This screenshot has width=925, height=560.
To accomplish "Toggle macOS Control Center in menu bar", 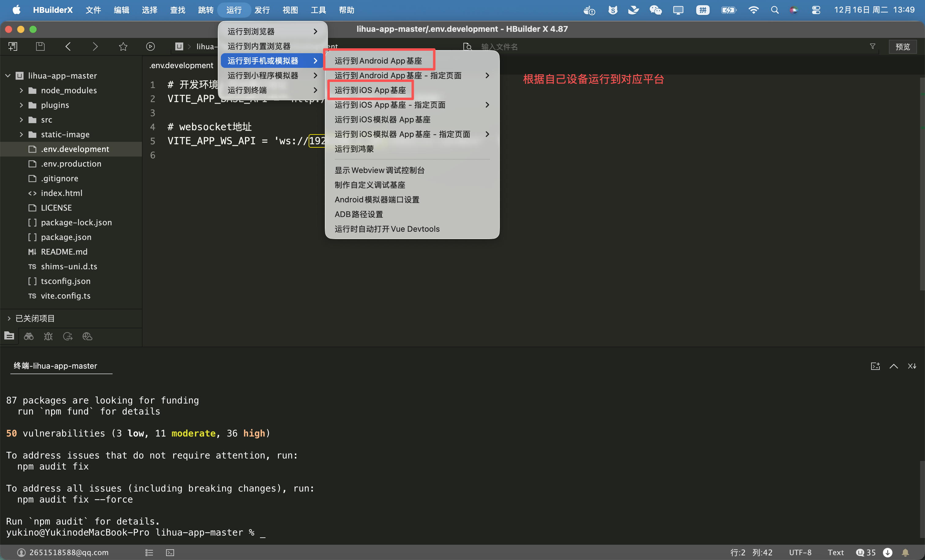I will pos(816,10).
